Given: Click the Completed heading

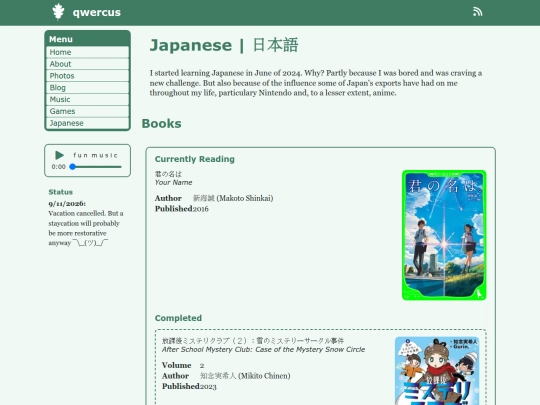Looking at the screenshot, I should click(x=178, y=318).
